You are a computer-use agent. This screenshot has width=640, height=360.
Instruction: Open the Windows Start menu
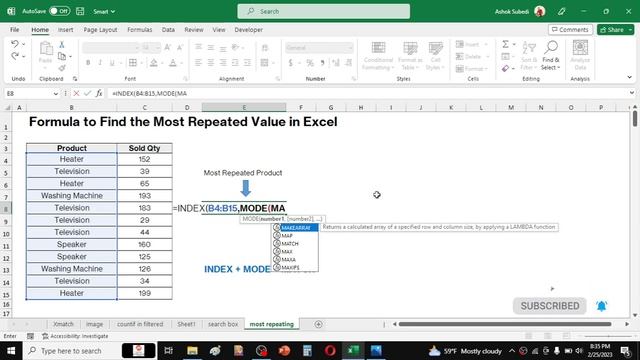(x=11, y=351)
